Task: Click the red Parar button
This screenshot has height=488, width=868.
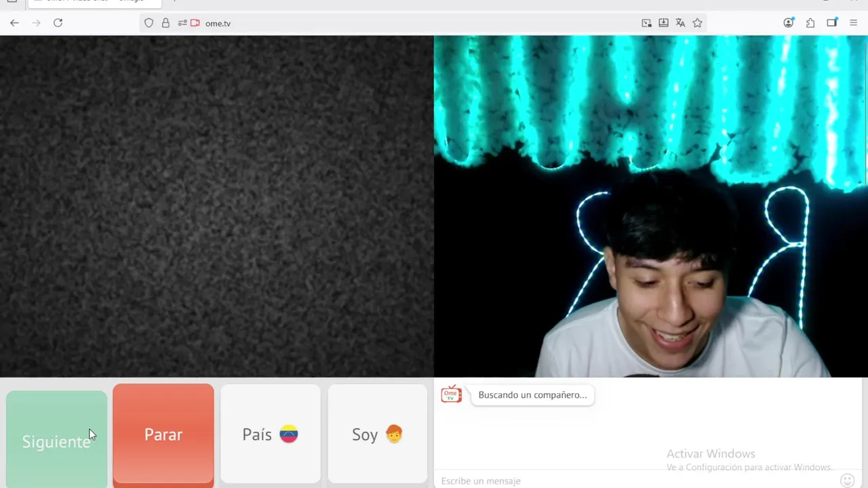Action: tap(163, 435)
